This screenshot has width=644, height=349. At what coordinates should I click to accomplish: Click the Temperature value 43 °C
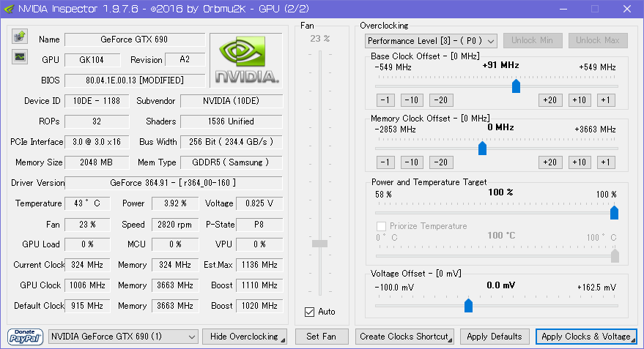[87, 203]
